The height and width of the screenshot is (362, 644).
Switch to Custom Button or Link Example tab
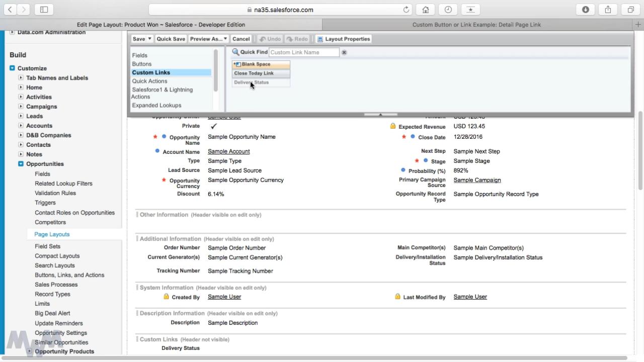[x=476, y=24]
